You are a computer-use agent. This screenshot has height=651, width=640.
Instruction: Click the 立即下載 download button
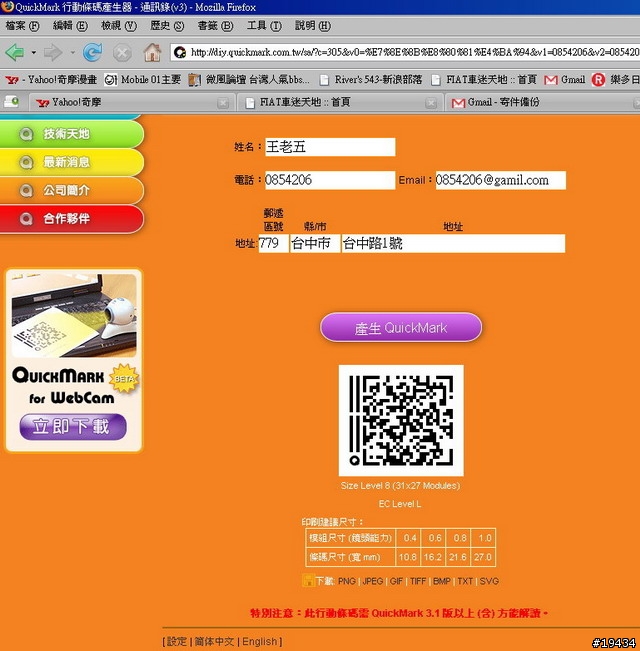pos(73,426)
